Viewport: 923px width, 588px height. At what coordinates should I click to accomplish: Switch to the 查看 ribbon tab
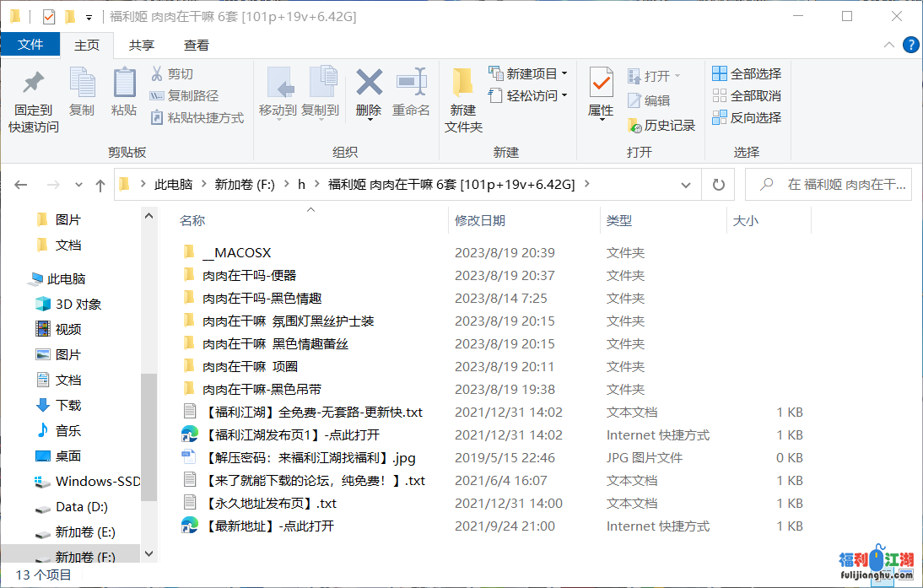click(197, 46)
